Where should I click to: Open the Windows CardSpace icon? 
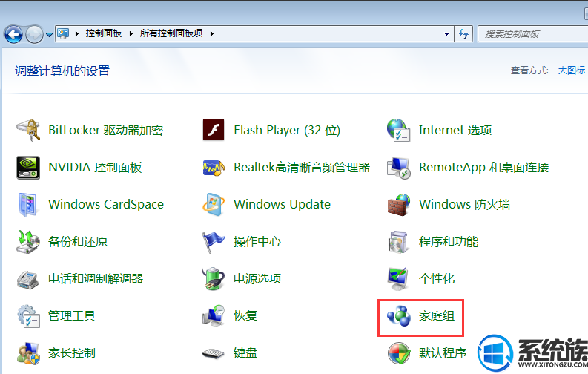click(28, 205)
